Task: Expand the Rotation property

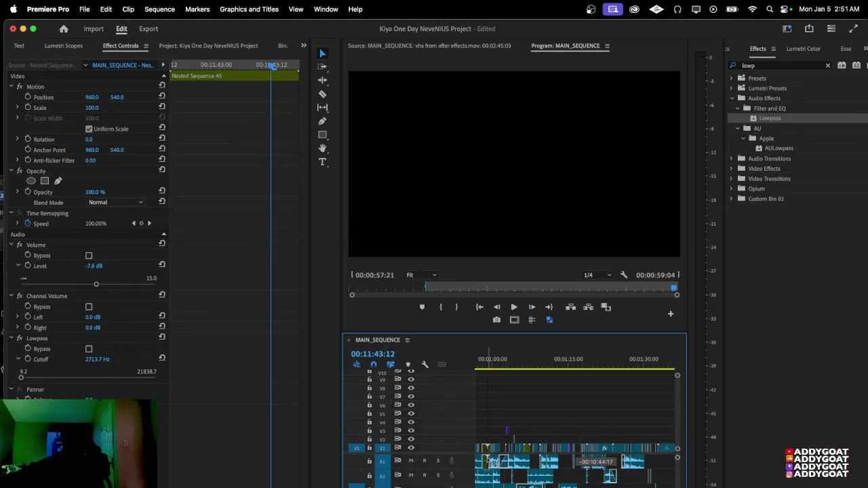Action: tap(18, 139)
